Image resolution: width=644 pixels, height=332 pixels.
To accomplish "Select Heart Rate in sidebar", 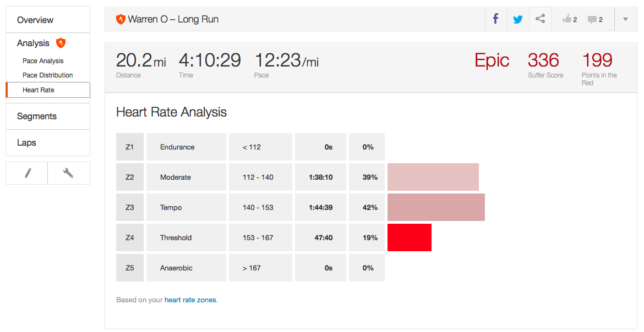I will coord(39,90).
